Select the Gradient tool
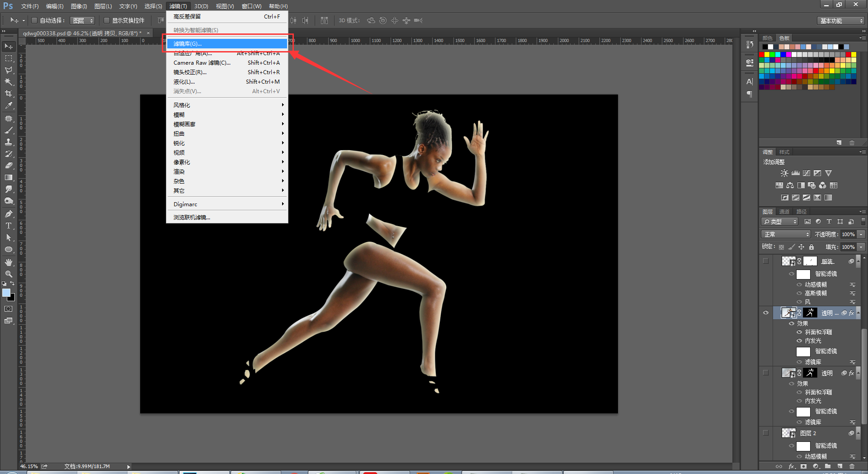The height and width of the screenshot is (474, 868). 9,177
